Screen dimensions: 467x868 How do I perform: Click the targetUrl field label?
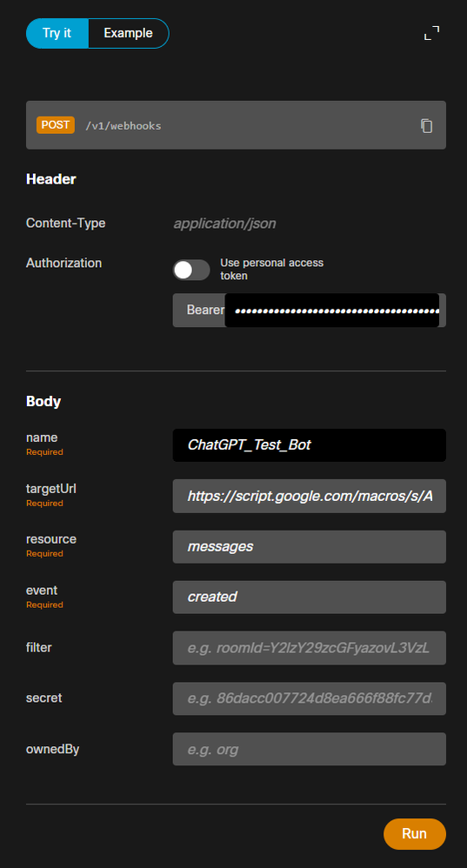[x=51, y=489]
